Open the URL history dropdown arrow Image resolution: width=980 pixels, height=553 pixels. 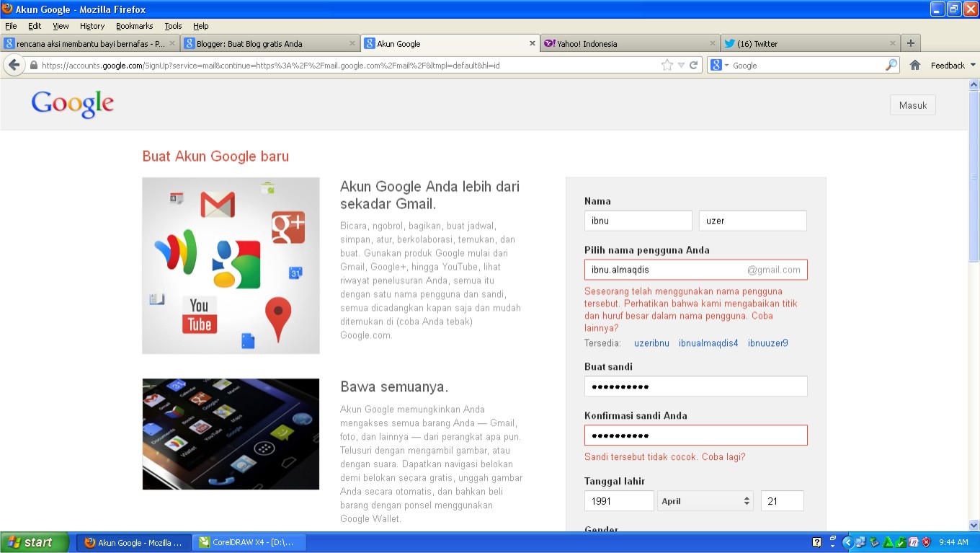click(681, 65)
